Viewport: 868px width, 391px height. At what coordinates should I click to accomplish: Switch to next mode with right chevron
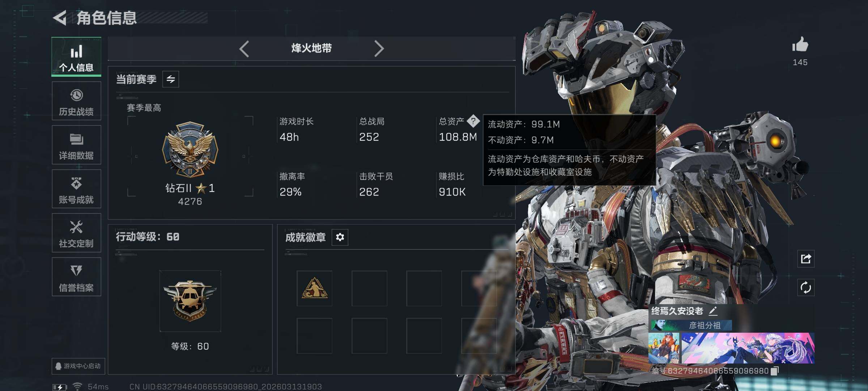coord(379,49)
